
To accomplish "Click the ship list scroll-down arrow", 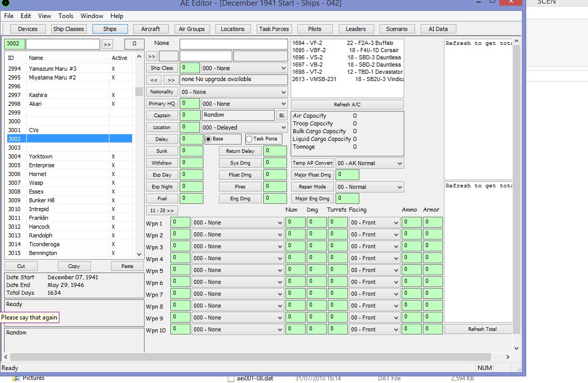I will click(139, 254).
